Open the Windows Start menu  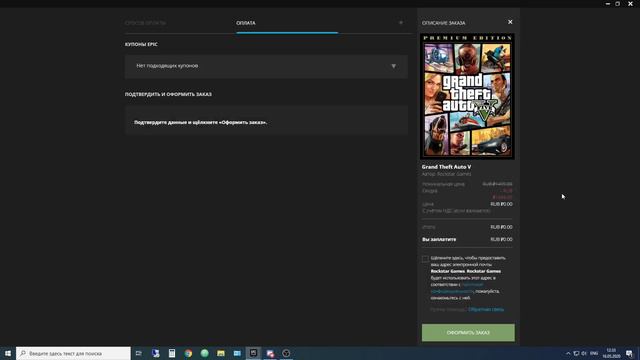click(x=8, y=353)
